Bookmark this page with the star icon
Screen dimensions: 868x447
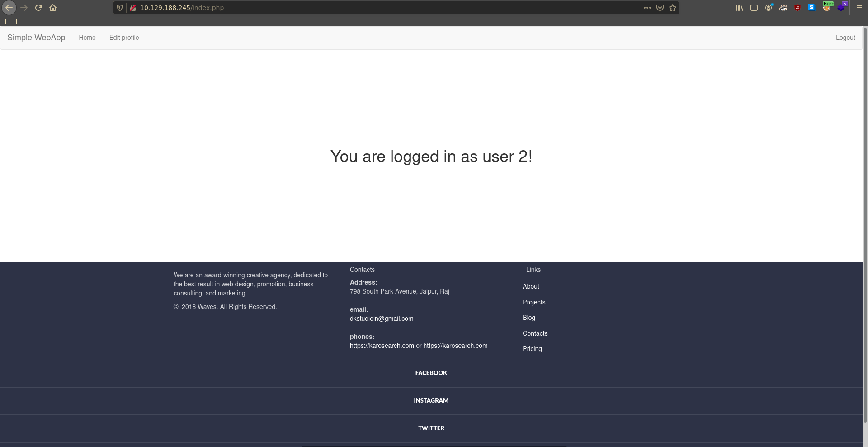click(673, 8)
